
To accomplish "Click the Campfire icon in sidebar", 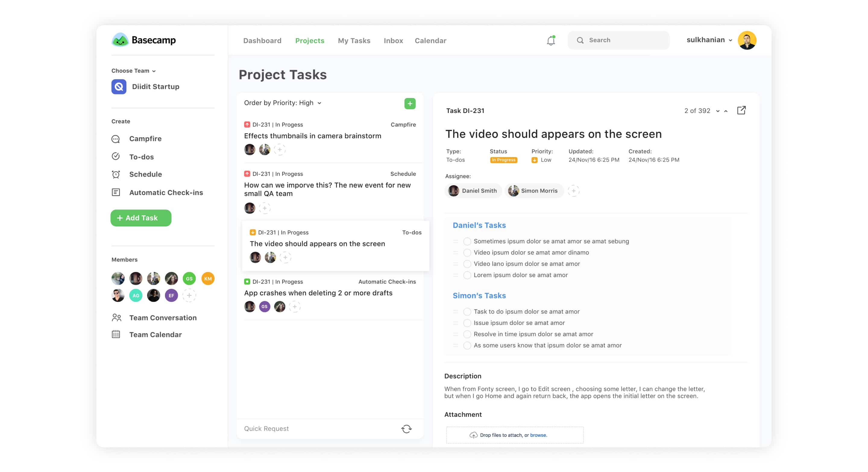I will click(x=116, y=138).
